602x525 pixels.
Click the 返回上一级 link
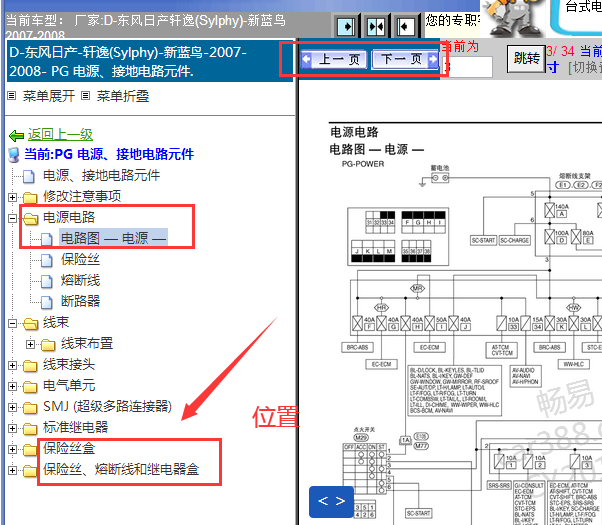click(x=60, y=135)
